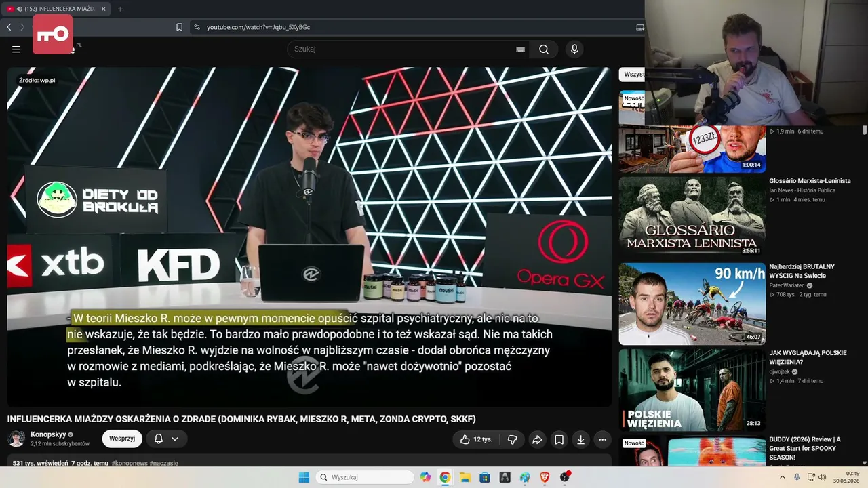Expand the notification options chevron
This screenshot has height=488, width=868.
[x=175, y=439]
